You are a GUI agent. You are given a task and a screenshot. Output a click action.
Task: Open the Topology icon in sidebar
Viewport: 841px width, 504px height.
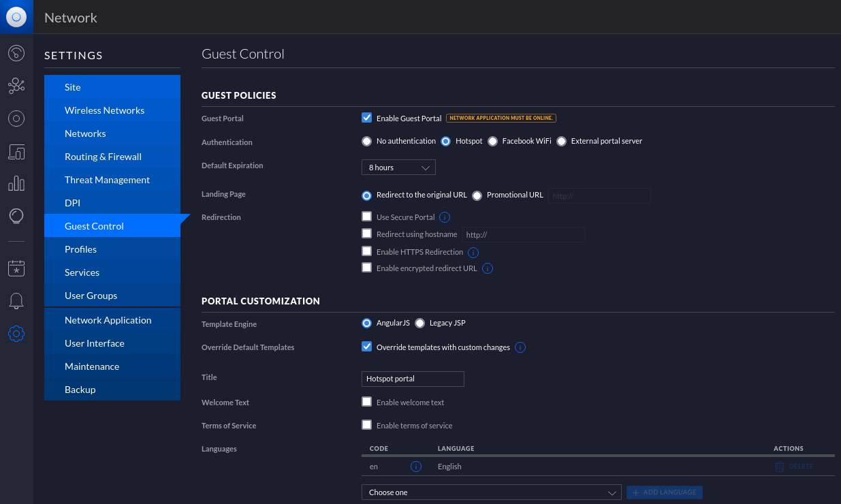click(16, 86)
